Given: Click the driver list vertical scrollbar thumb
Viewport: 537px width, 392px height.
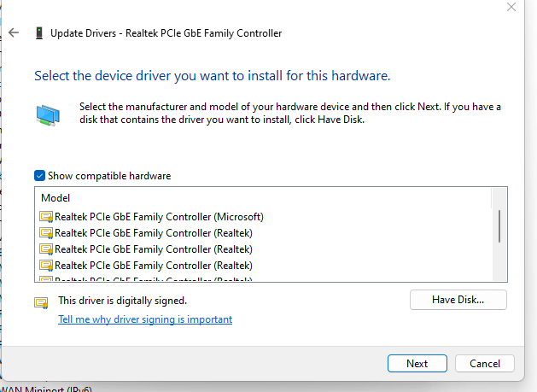Looking at the screenshot, I should tap(499, 226).
